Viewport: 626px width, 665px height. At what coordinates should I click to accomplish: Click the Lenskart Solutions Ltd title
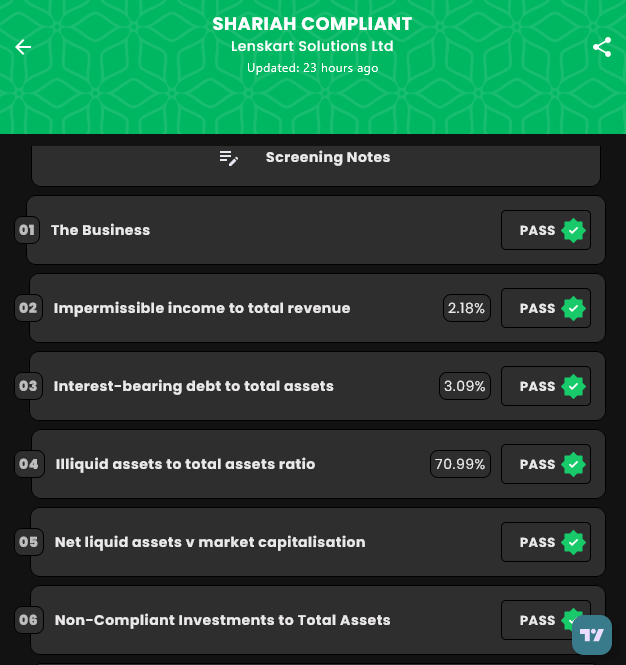(x=312, y=47)
